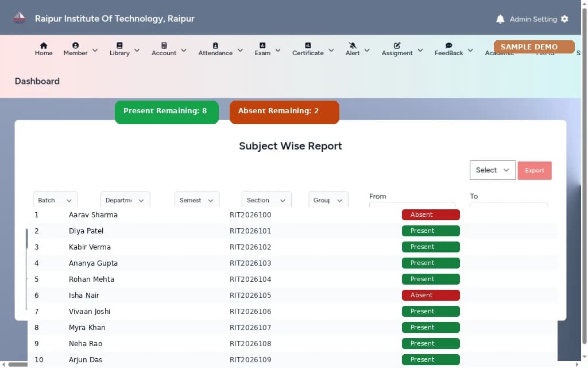Click the Member person icon
Screen dimensions: 588x368
pos(75,45)
